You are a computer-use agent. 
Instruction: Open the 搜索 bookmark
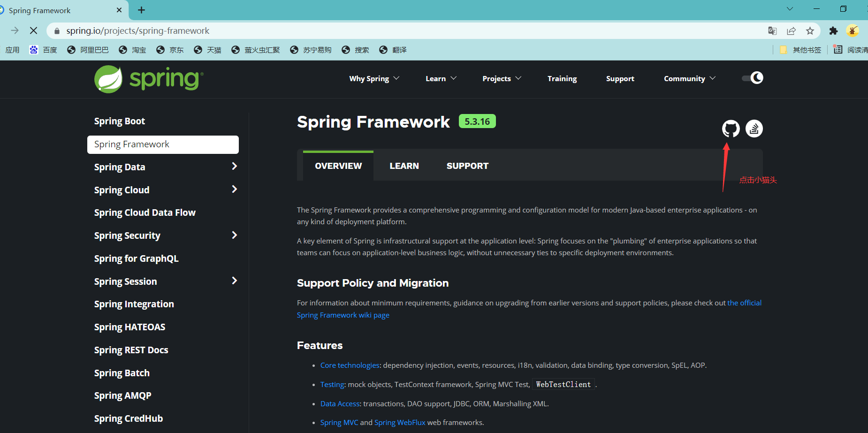click(x=355, y=50)
